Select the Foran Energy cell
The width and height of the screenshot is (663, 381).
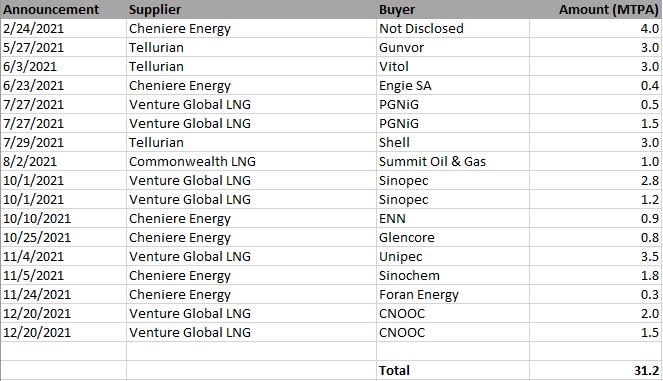click(x=453, y=295)
